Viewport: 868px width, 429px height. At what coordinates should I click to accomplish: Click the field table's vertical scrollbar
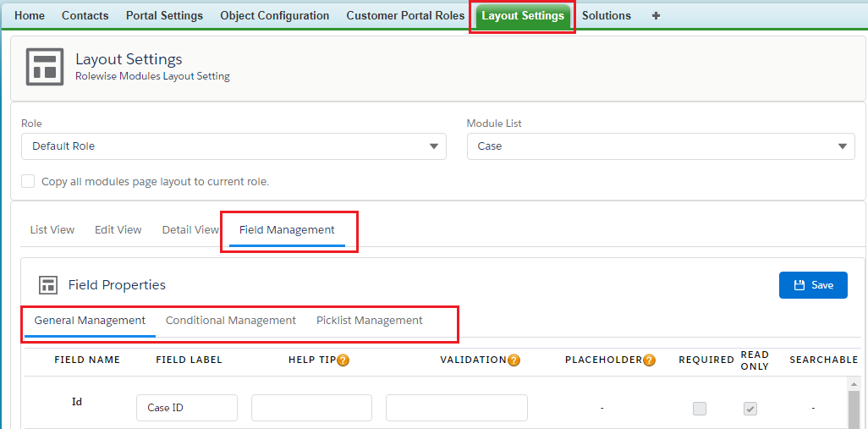[854, 404]
